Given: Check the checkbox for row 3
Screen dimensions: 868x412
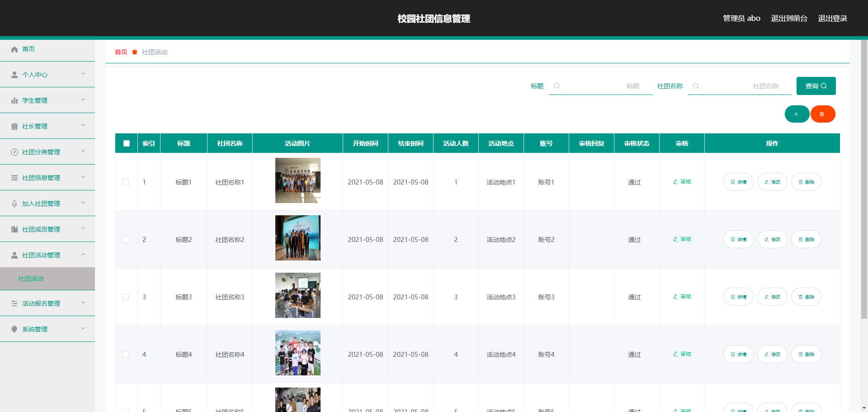Looking at the screenshot, I should click(126, 297).
